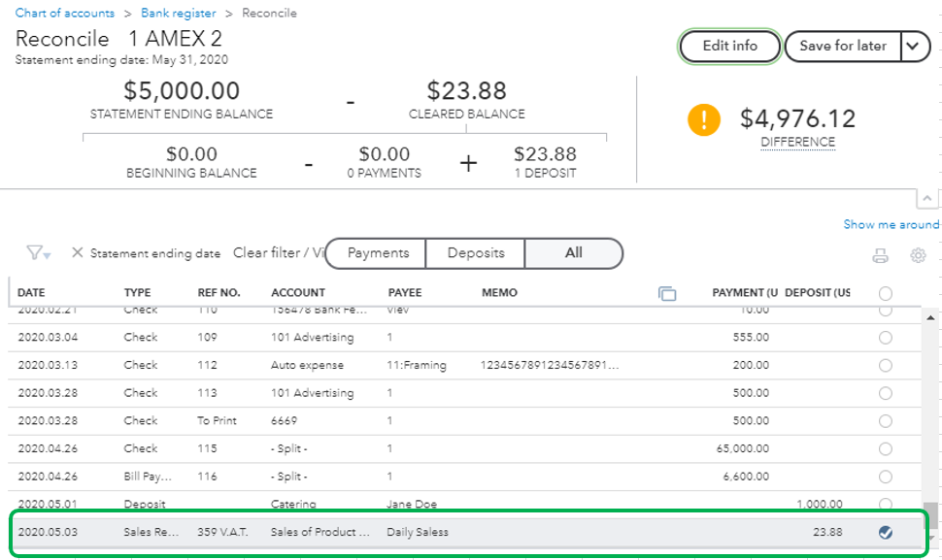Click the Sales of Product account cell

(x=320, y=532)
